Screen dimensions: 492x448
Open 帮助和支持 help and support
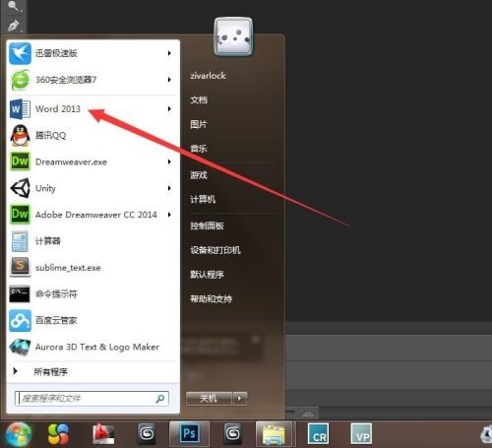tap(212, 298)
